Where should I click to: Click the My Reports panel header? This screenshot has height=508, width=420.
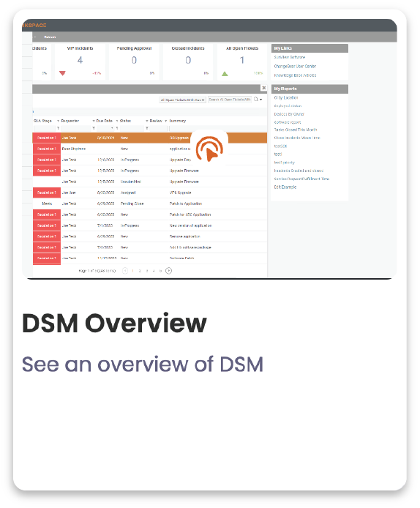[x=310, y=89]
